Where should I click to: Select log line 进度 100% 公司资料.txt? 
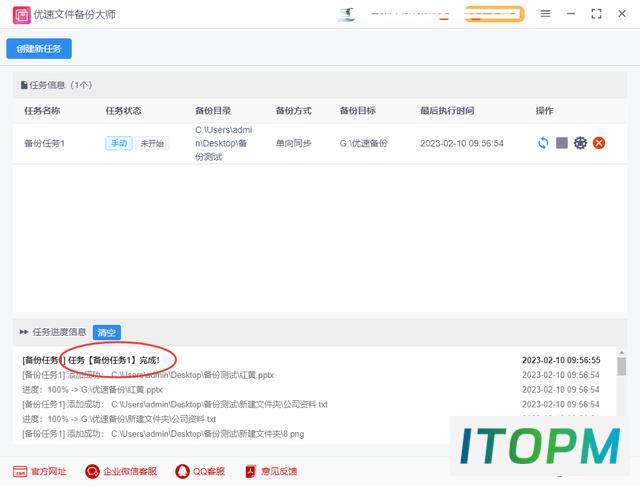[119, 419]
